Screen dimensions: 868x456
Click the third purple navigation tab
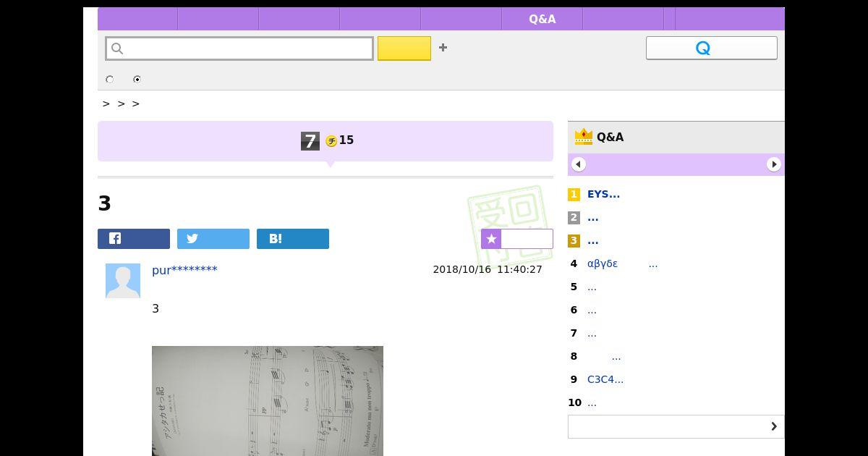pyautogui.click(x=299, y=19)
